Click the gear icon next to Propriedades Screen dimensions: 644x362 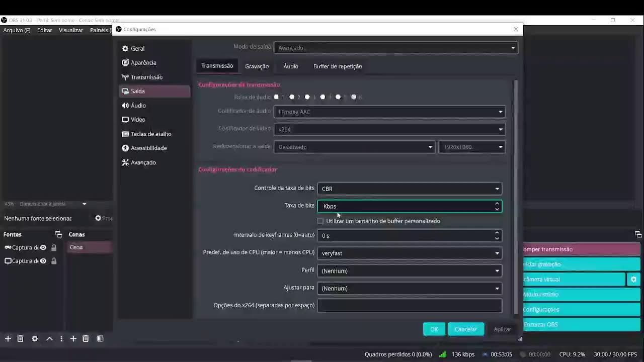click(x=98, y=218)
